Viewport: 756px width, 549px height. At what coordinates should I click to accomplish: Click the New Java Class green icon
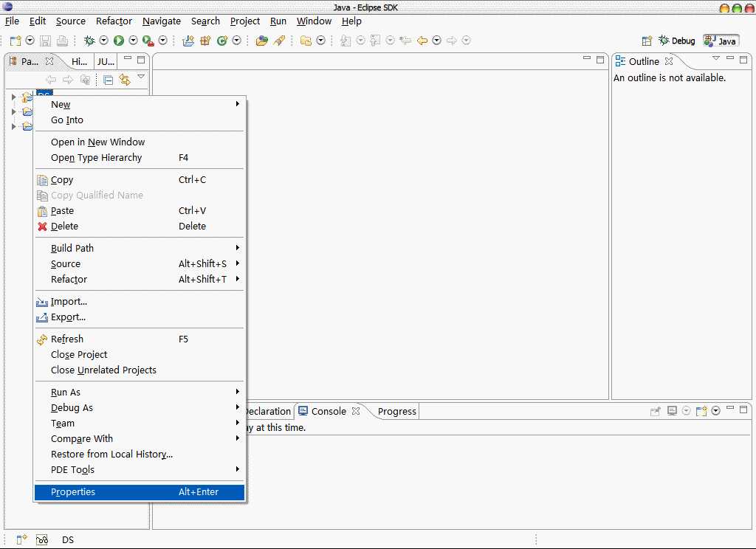tap(221, 41)
